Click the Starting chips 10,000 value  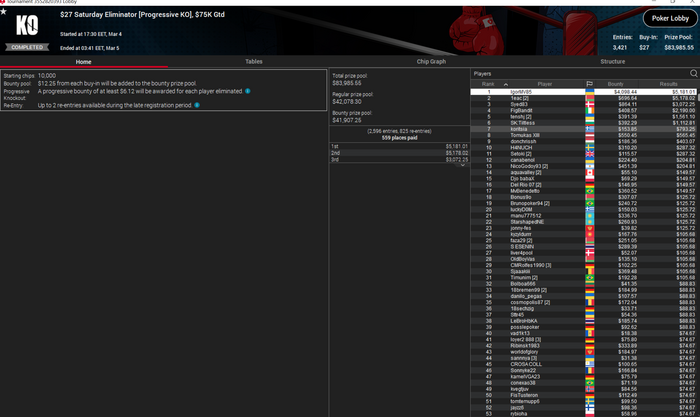tap(47, 76)
